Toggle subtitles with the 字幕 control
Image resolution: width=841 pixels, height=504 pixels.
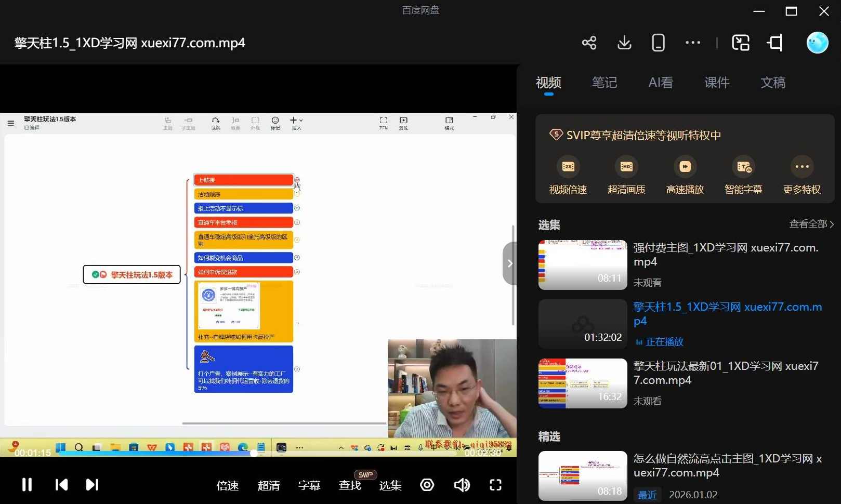309,485
